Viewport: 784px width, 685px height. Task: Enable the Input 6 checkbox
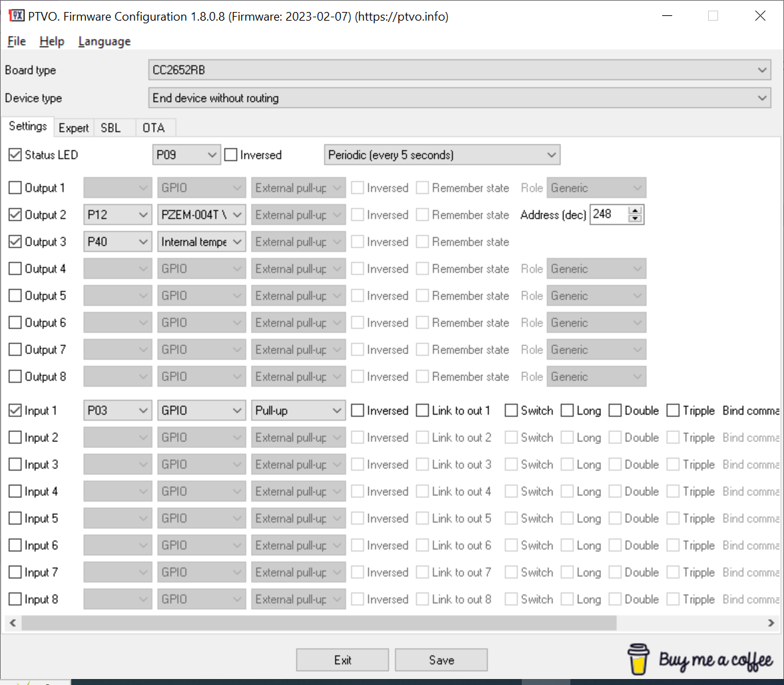tap(15, 546)
